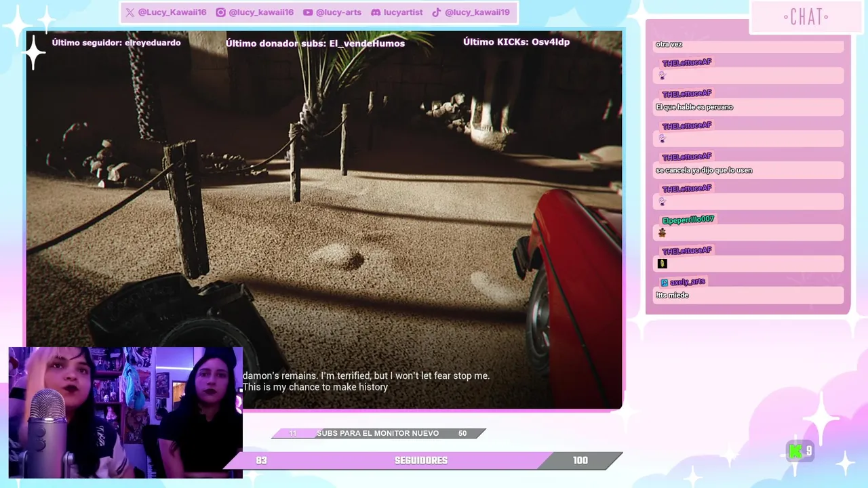Click the subs goal current value 11
Image resolution: width=868 pixels, height=488 pixels.
[x=293, y=433]
